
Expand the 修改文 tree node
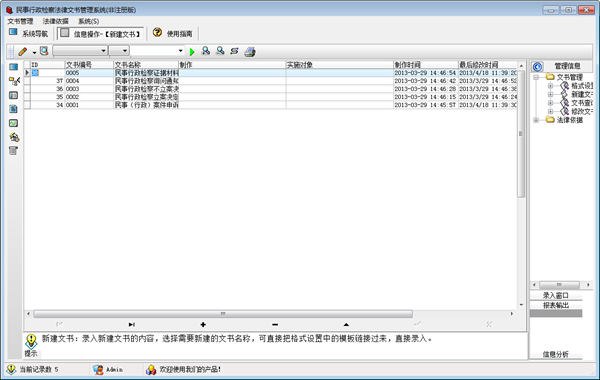click(x=550, y=111)
